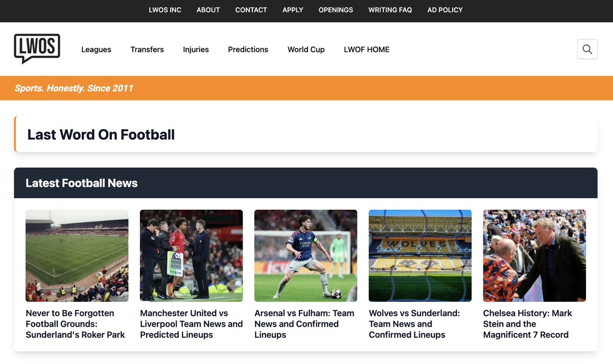Click the LWOS speech-bubble logo
Screen dimensions: 613x364
coord(37,48)
